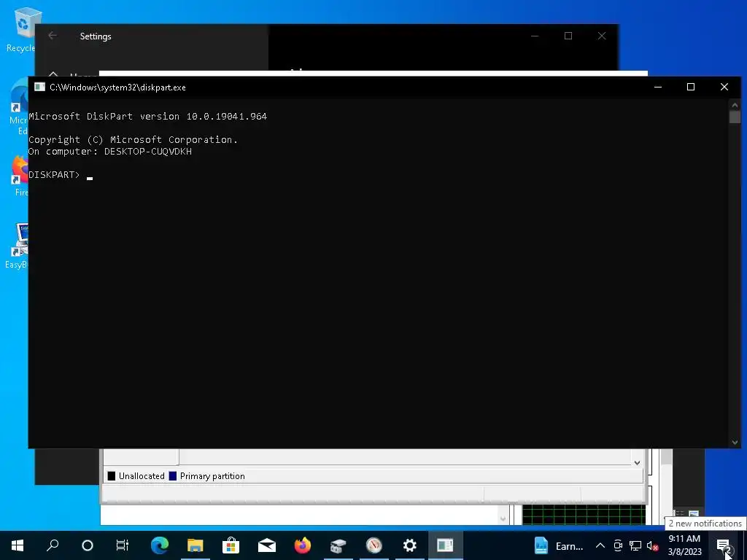Image resolution: width=747 pixels, height=560 pixels.
Task: Select the diskpart console taskbar icon
Action: coord(445,545)
